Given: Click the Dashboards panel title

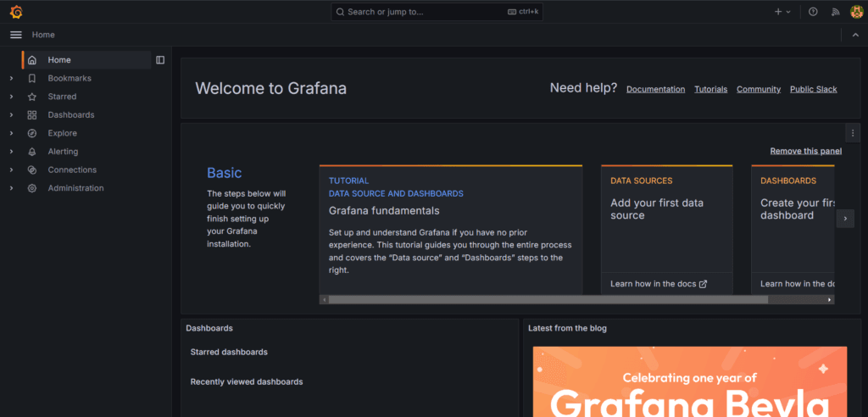Looking at the screenshot, I should point(209,328).
